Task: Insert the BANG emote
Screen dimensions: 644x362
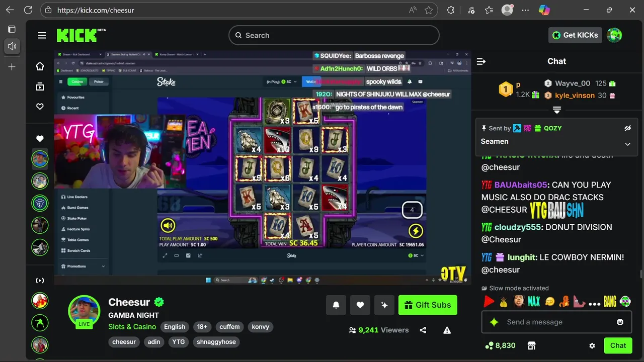Action: (610, 302)
